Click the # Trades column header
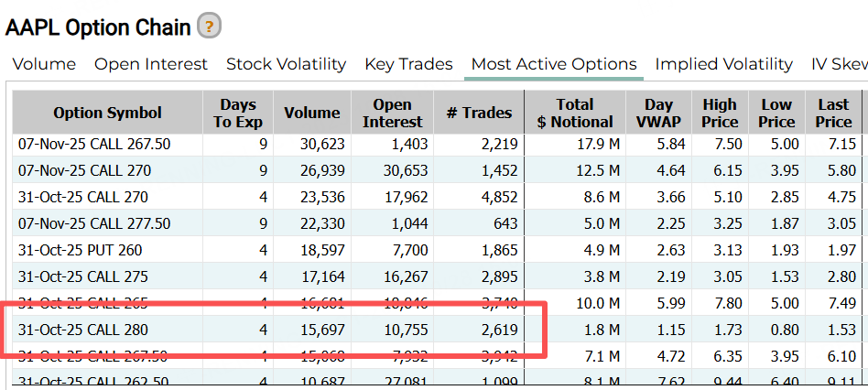This screenshot has width=868, height=390. 479,113
